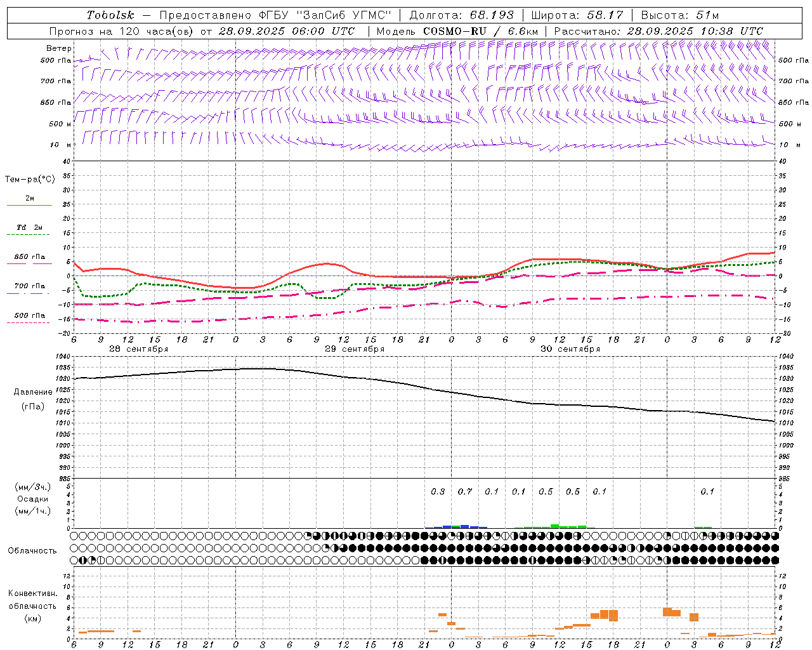Select the "Прогноз на 120 часа(ов)" text
Image resolution: width=812 pixels, height=650 pixels.
(122, 31)
